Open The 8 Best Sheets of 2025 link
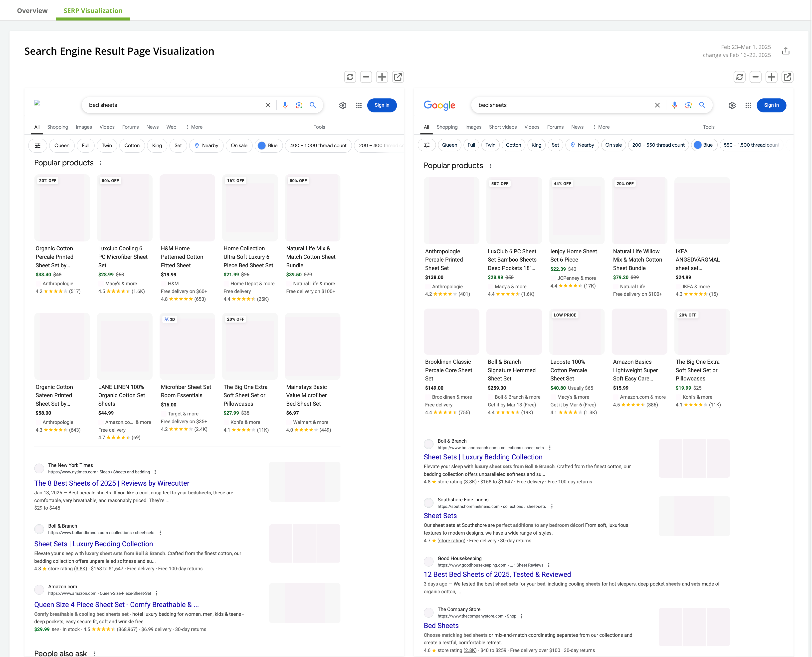Screen dimensions: 812x657 112,484
